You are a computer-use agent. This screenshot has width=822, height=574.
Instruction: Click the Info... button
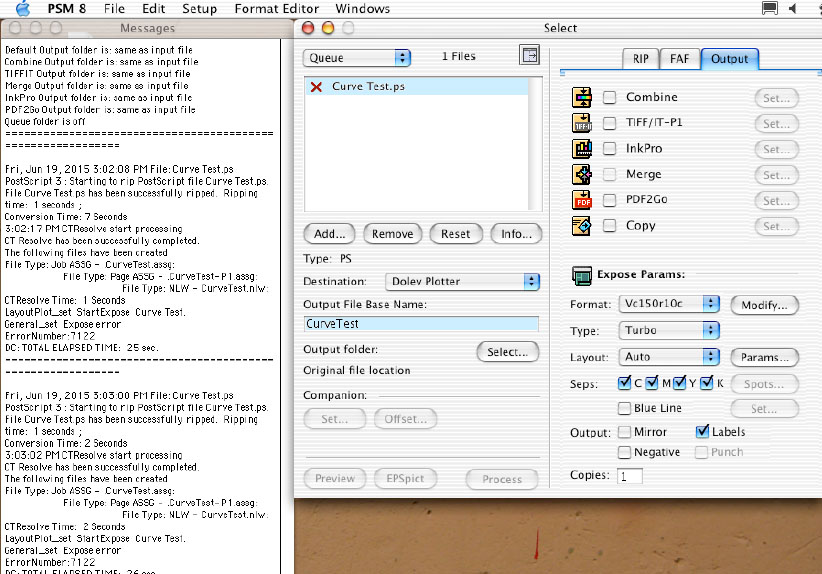[x=516, y=234]
